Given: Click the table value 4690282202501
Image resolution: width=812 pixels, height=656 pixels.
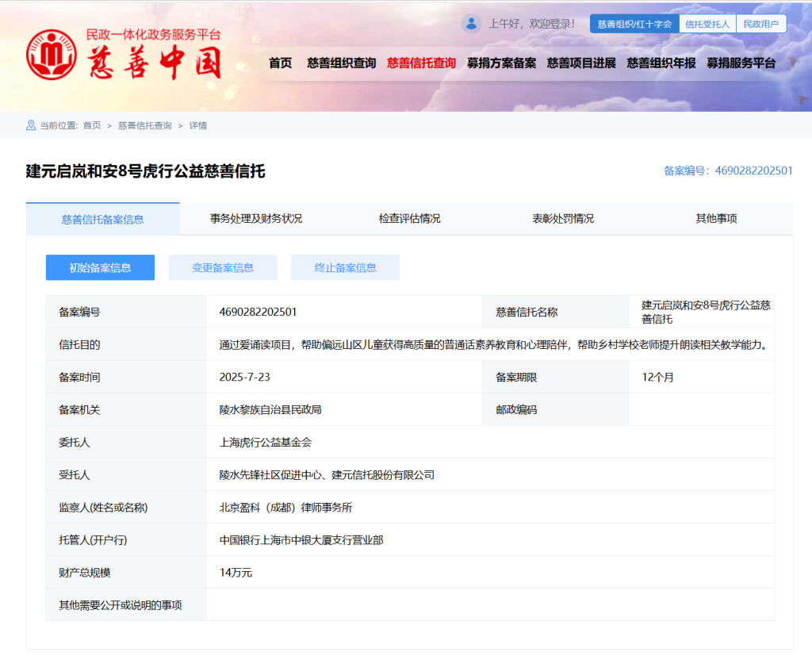Looking at the screenshot, I should point(258,312).
